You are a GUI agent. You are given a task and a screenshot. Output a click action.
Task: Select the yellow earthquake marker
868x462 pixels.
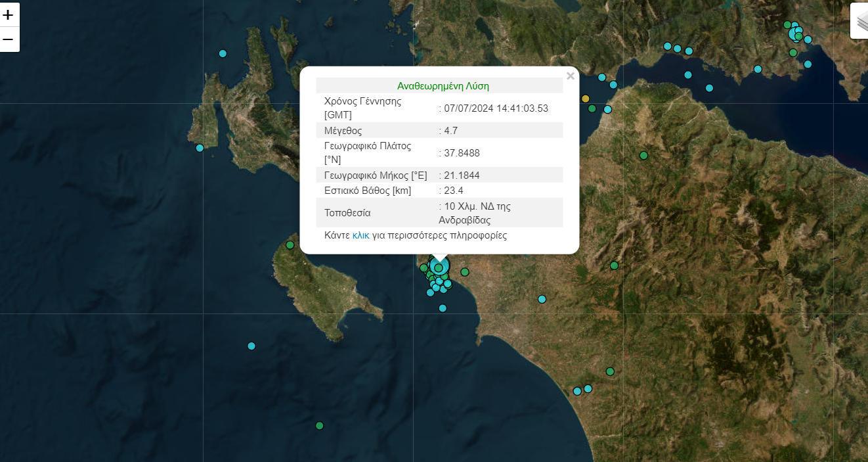[x=586, y=99]
